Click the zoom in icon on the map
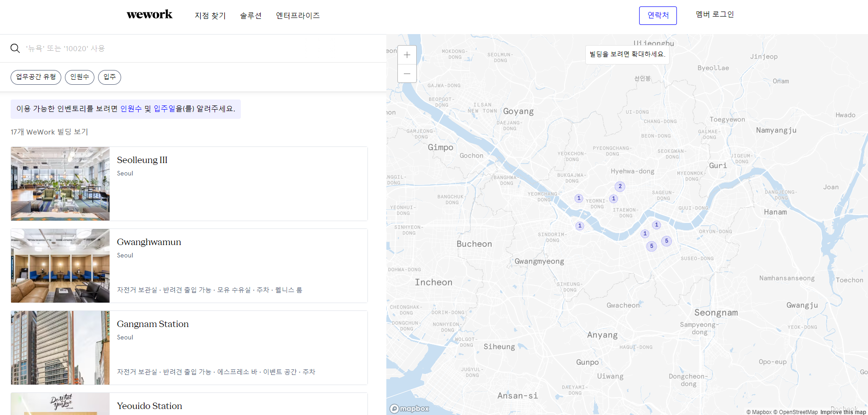Image resolution: width=868 pixels, height=415 pixels. coord(407,54)
